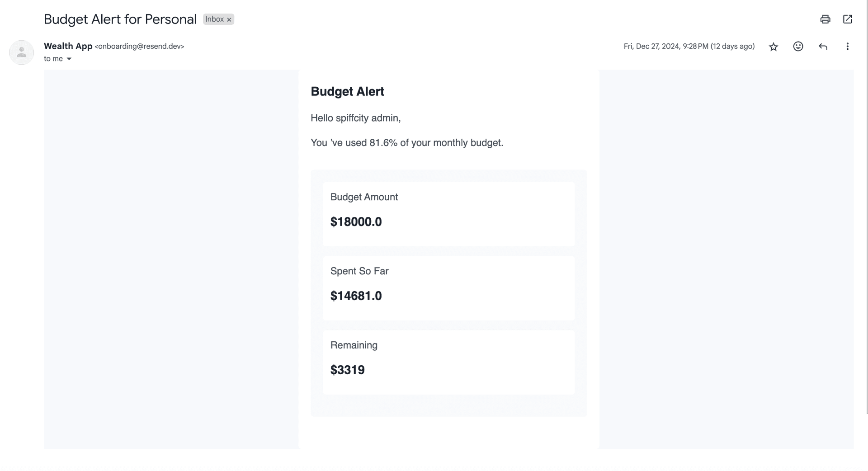Click the Hello spiffcity admin greeting

pyautogui.click(x=356, y=118)
